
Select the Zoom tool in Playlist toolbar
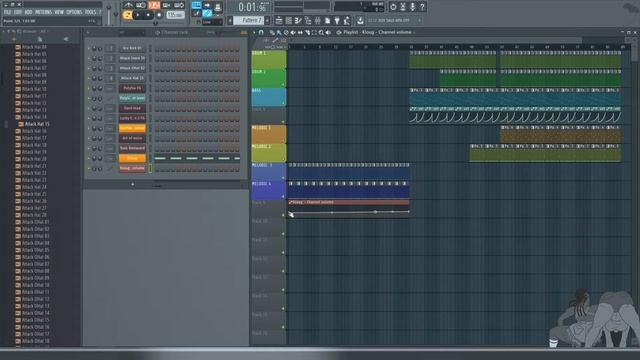pos(321,32)
